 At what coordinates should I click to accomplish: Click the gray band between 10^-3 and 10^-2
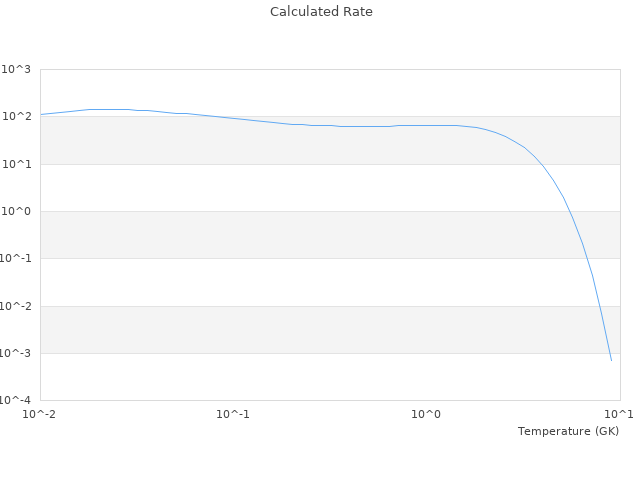[x=300, y=329]
